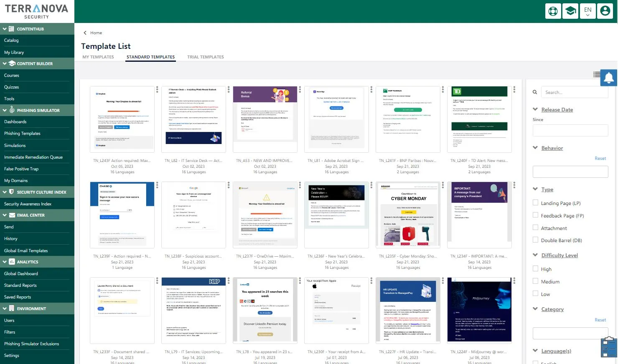The width and height of the screenshot is (618, 364).
Task: Open the Cyber Monday template thumbnail
Action: 408,215
